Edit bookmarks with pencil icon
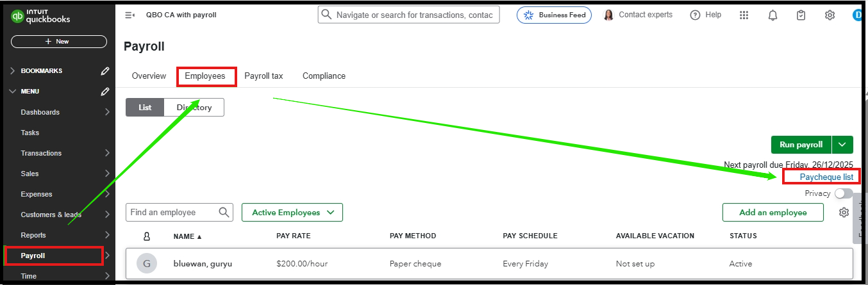The image size is (868, 285). (105, 71)
